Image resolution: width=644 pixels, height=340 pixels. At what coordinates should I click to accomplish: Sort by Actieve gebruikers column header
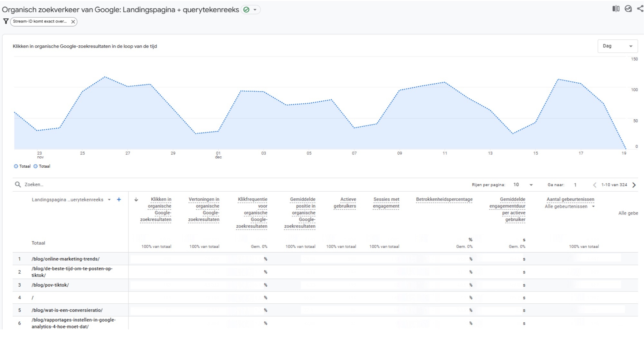(x=345, y=203)
